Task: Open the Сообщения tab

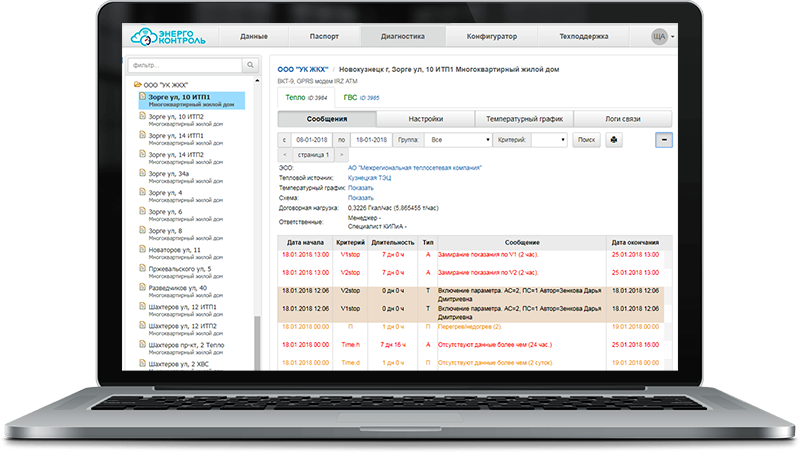Action: point(327,119)
